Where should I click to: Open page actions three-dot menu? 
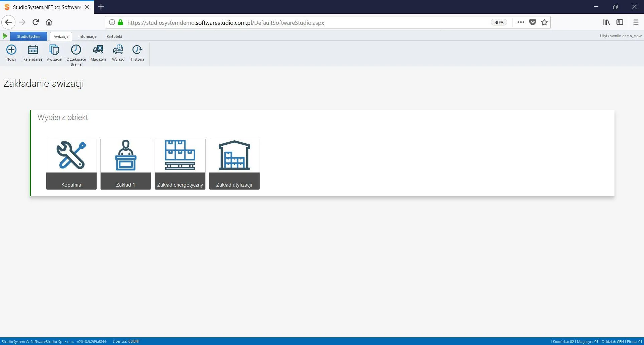[x=521, y=22]
